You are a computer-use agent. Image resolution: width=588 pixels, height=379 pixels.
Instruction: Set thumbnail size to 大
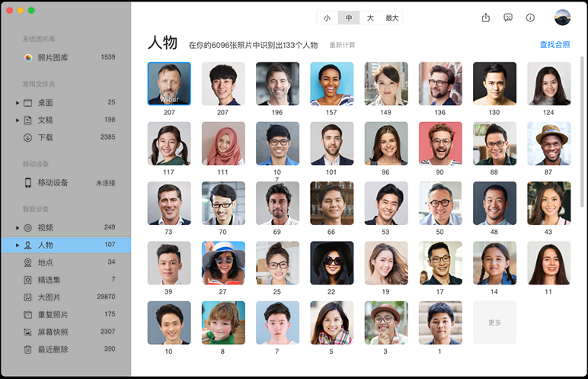point(370,18)
